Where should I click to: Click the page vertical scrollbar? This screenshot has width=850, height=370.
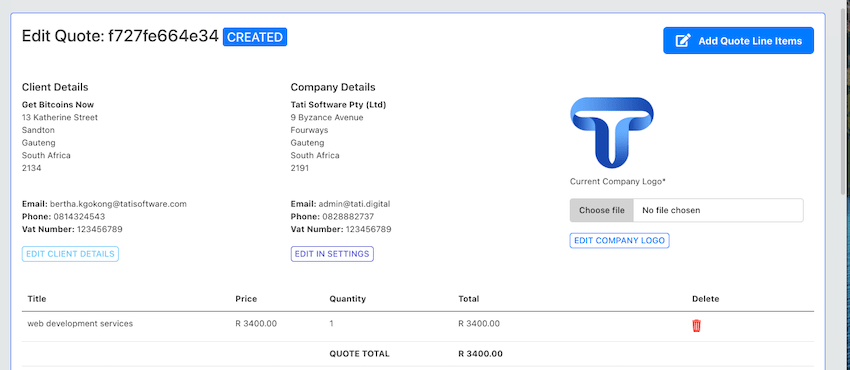(x=846, y=98)
